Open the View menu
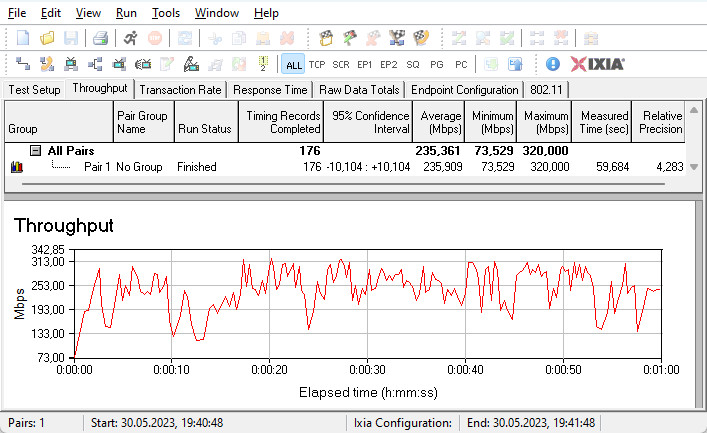 coord(88,13)
